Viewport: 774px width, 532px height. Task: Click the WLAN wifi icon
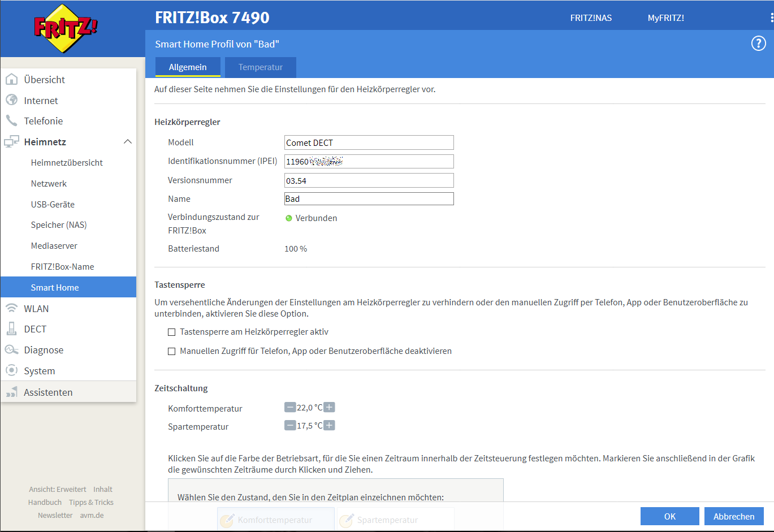[x=11, y=308]
